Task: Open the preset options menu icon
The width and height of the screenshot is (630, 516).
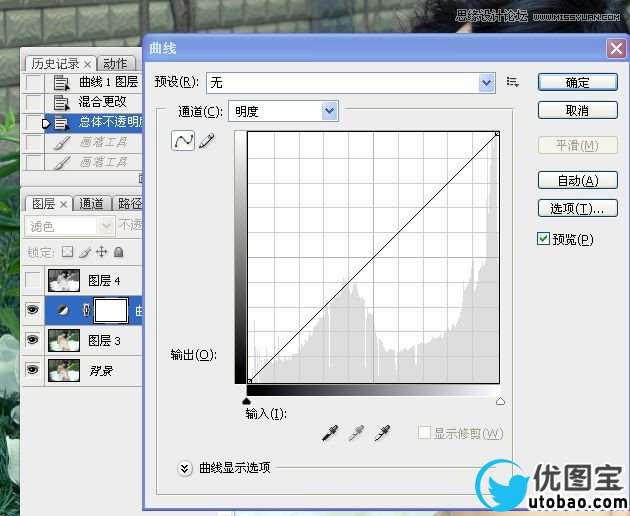Action: [513, 82]
